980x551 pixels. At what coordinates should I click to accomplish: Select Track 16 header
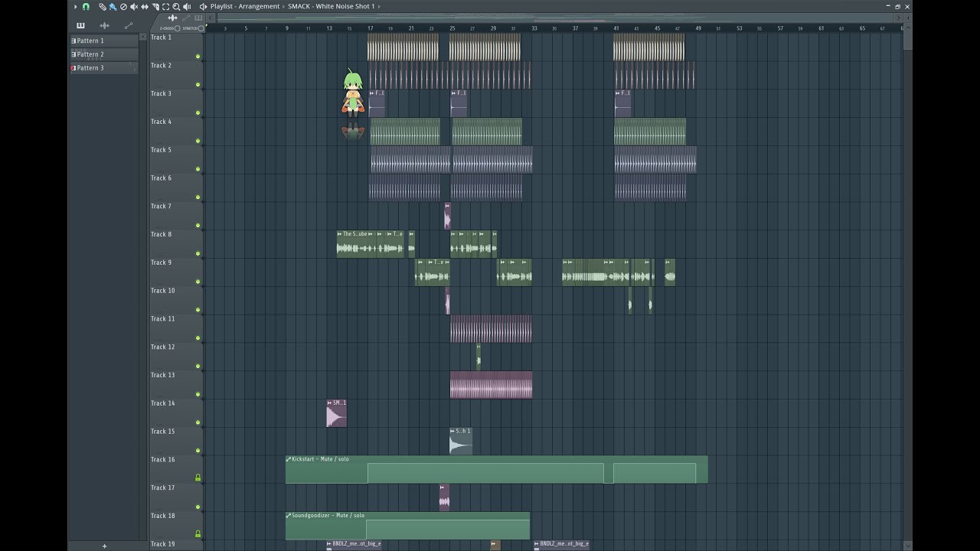(x=175, y=469)
